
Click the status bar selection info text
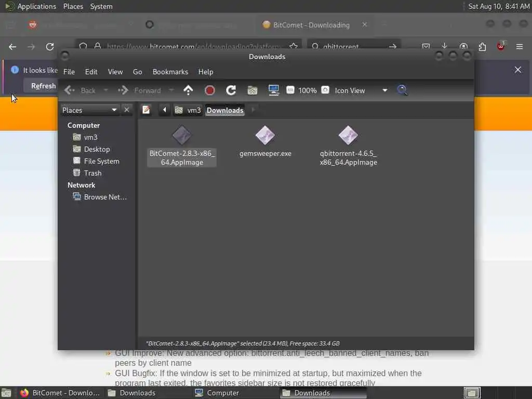click(243, 343)
